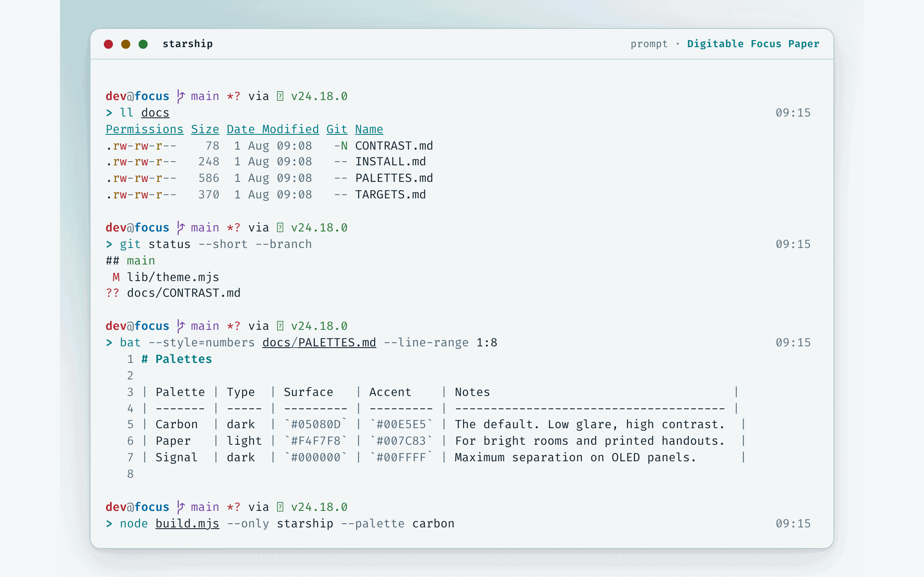Click the surface hex value "#F4F7F8"

click(x=316, y=441)
